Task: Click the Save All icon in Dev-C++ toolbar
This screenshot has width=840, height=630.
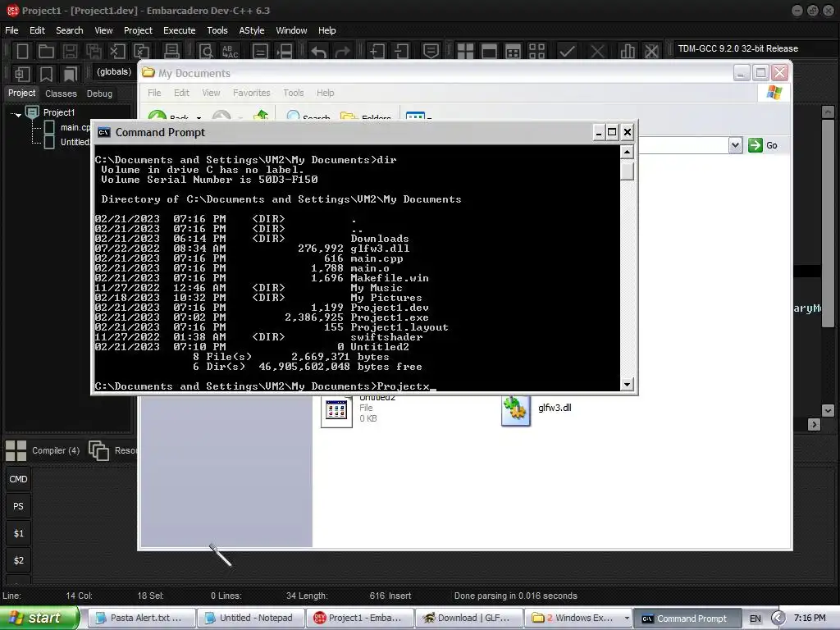Action: click(x=94, y=52)
